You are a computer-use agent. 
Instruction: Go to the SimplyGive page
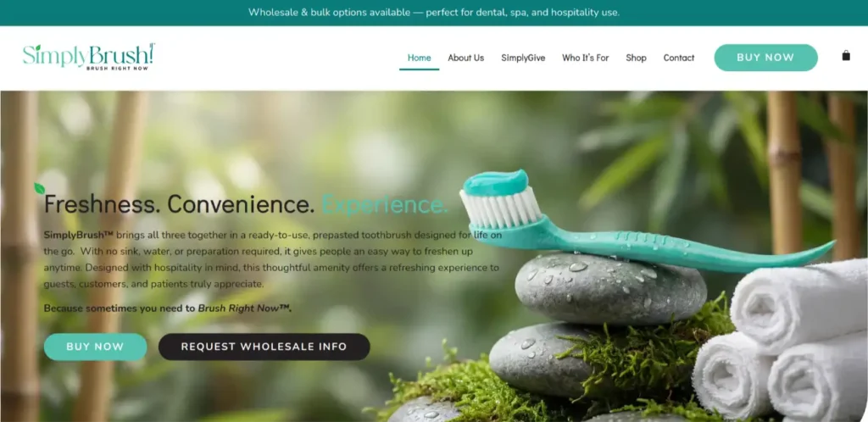523,58
